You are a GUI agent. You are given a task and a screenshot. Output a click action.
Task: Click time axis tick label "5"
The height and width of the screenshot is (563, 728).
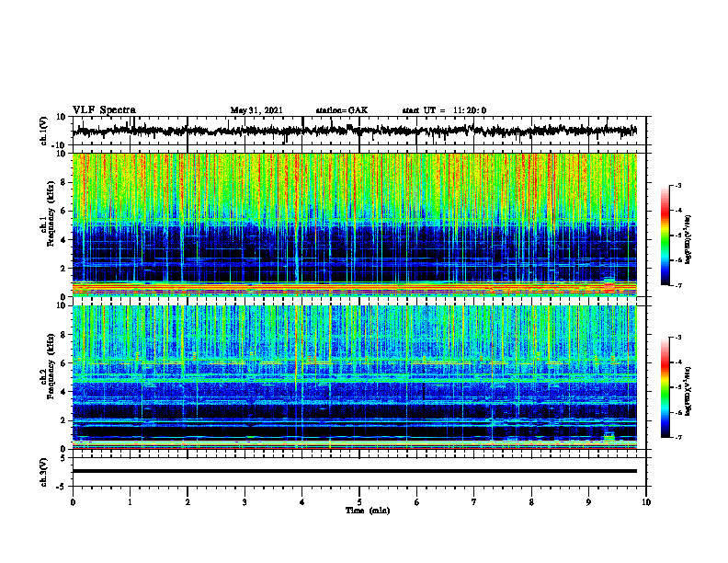(x=359, y=502)
